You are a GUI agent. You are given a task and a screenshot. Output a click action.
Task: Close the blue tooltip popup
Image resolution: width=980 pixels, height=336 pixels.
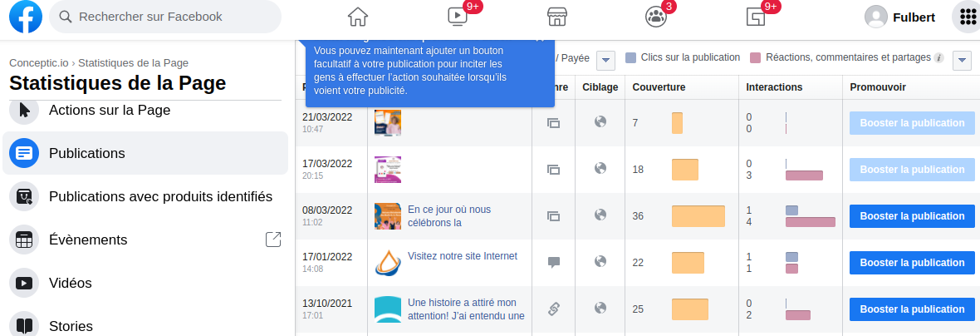(540, 38)
